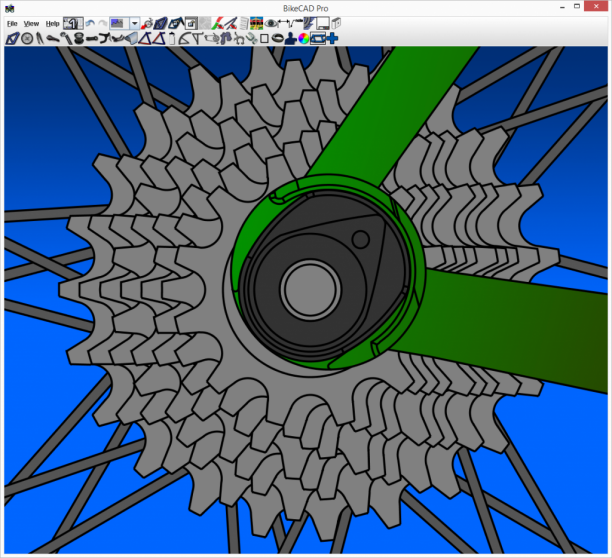The width and height of the screenshot is (612, 558).
Task: Select the water bottle icon
Action: (172, 39)
